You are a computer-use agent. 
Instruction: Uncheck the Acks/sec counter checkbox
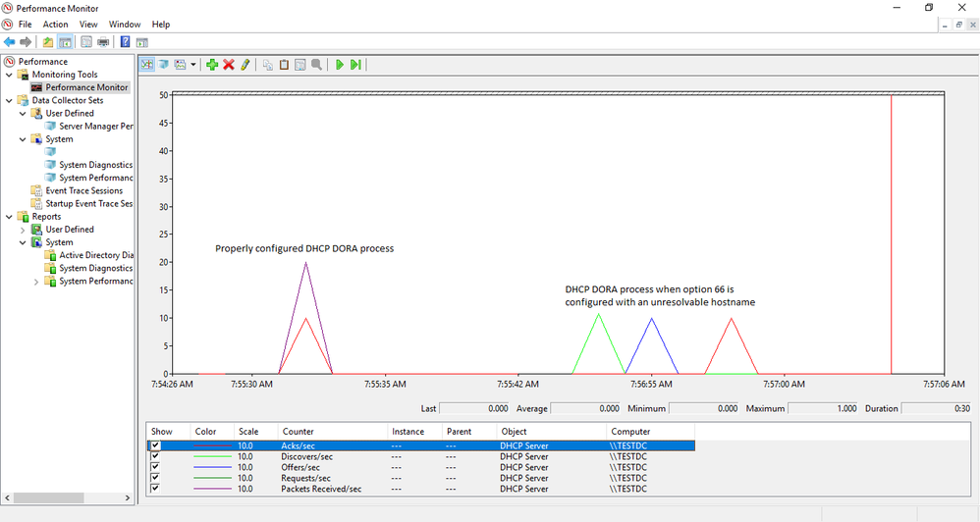155,445
